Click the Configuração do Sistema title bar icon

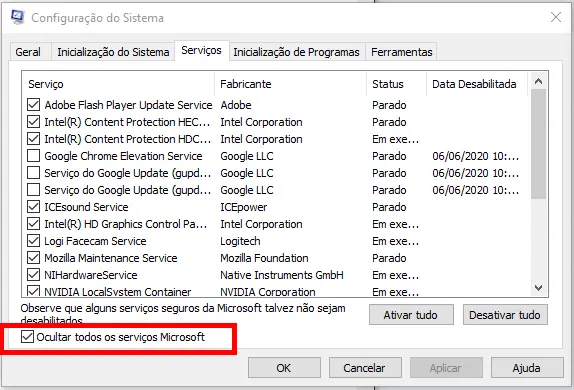tap(17, 17)
